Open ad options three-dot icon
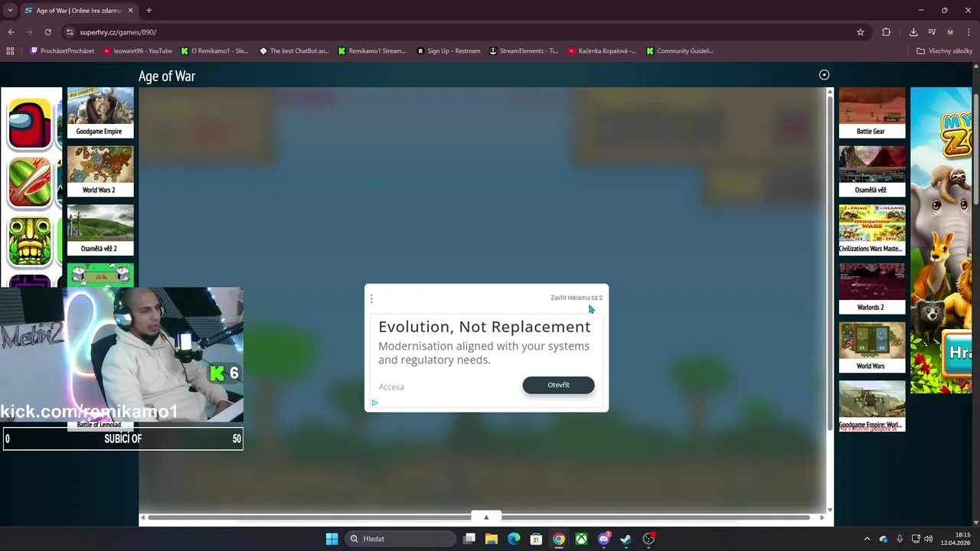980x551 pixels. pyautogui.click(x=371, y=298)
